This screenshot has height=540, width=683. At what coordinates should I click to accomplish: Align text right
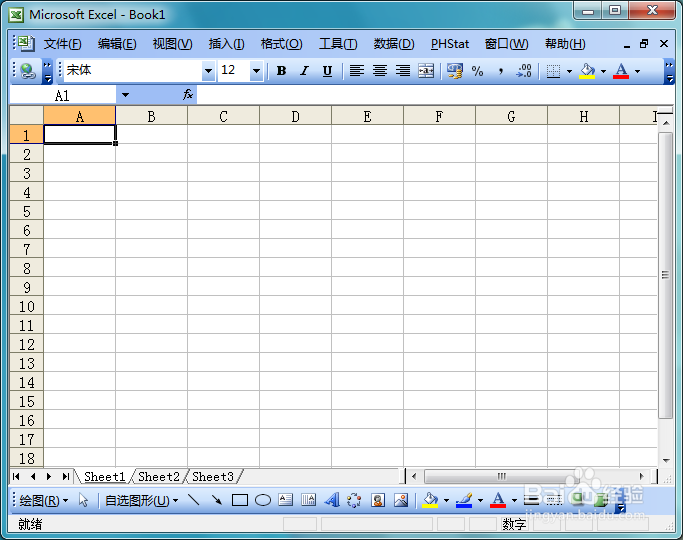click(x=403, y=71)
